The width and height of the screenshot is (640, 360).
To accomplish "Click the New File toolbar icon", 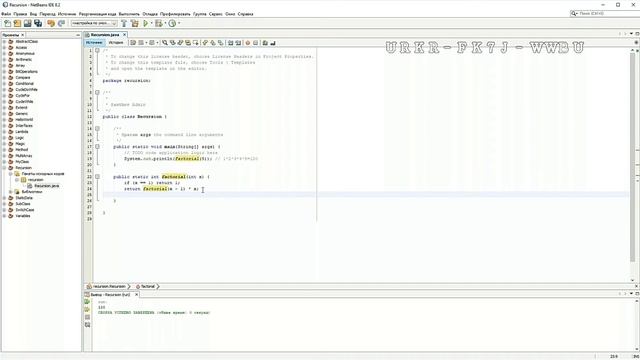I will pyautogui.click(x=7, y=23).
